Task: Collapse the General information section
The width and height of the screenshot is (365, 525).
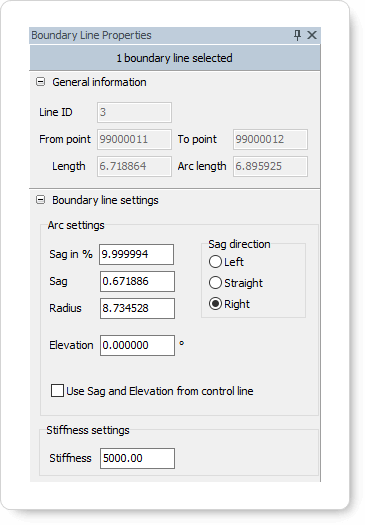Action: pyautogui.click(x=41, y=82)
